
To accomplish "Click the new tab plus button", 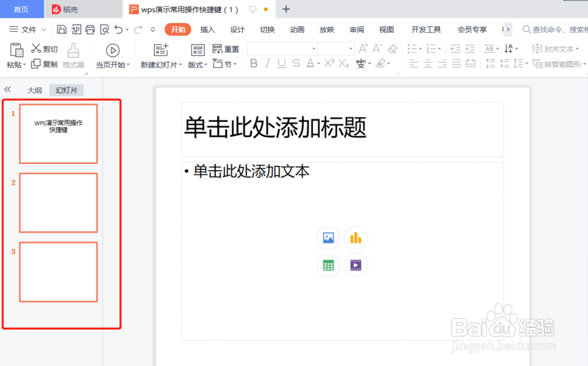I will pyautogui.click(x=286, y=9).
